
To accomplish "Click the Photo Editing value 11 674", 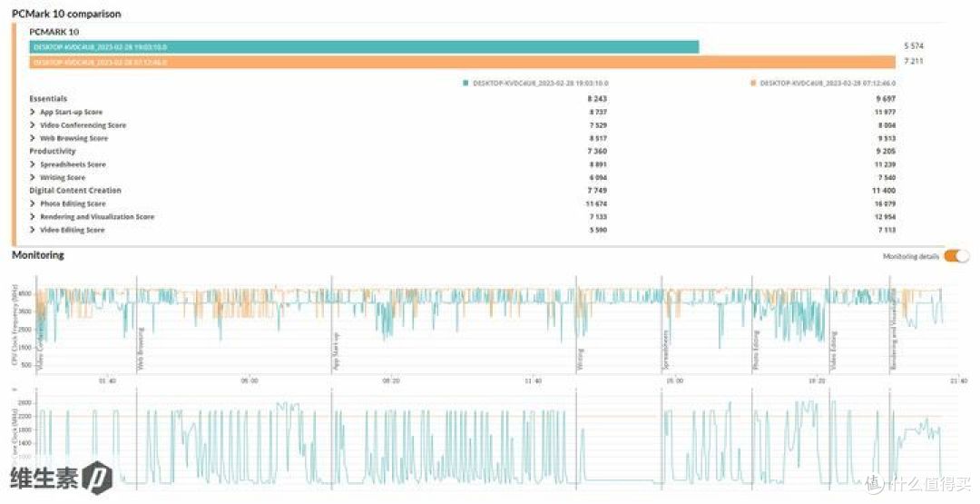I will [596, 203].
